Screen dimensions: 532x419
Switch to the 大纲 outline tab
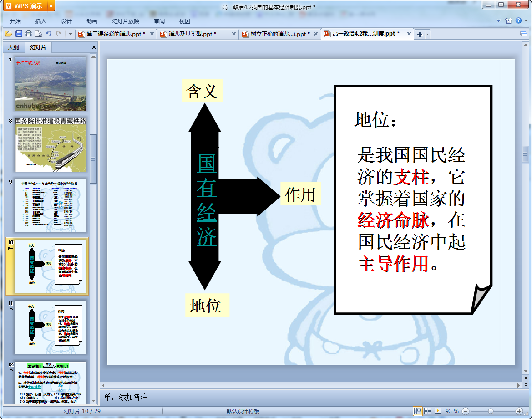[14, 47]
